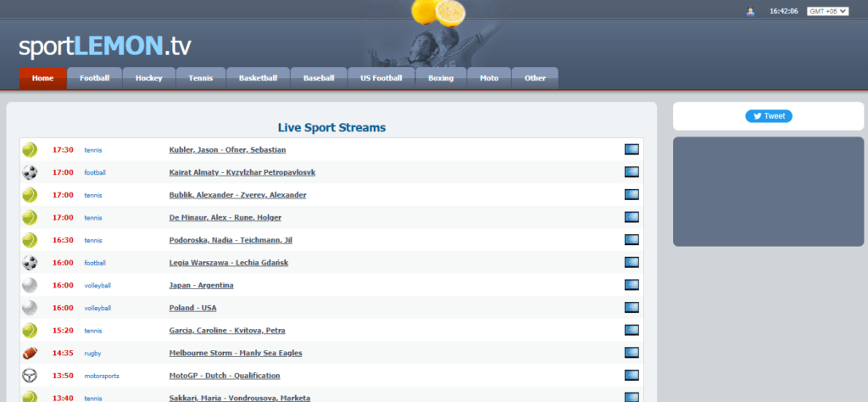
Task: Click the tennis ball icon for De Minaur - Rune
Action: (x=30, y=218)
